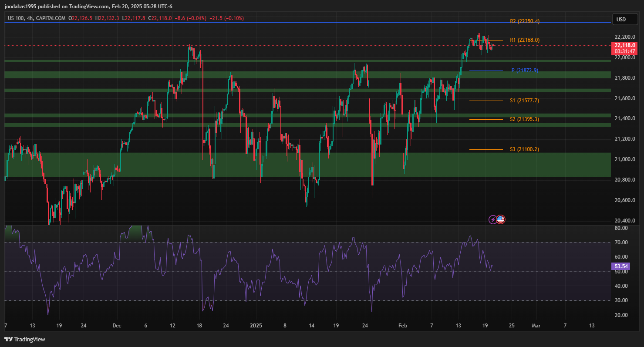Click the Dec label on the date axis
This screenshot has width=644, height=347.
tap(116, 325)
